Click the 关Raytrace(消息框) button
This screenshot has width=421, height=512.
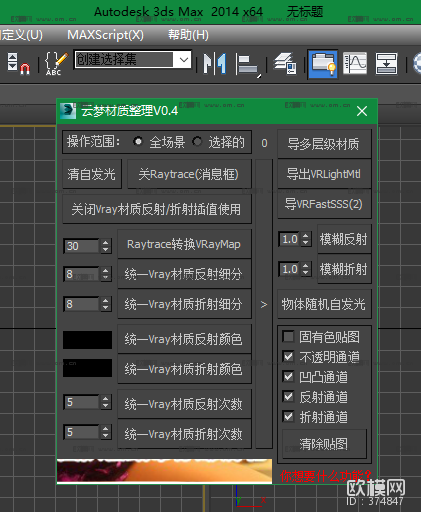click(189, 174)
